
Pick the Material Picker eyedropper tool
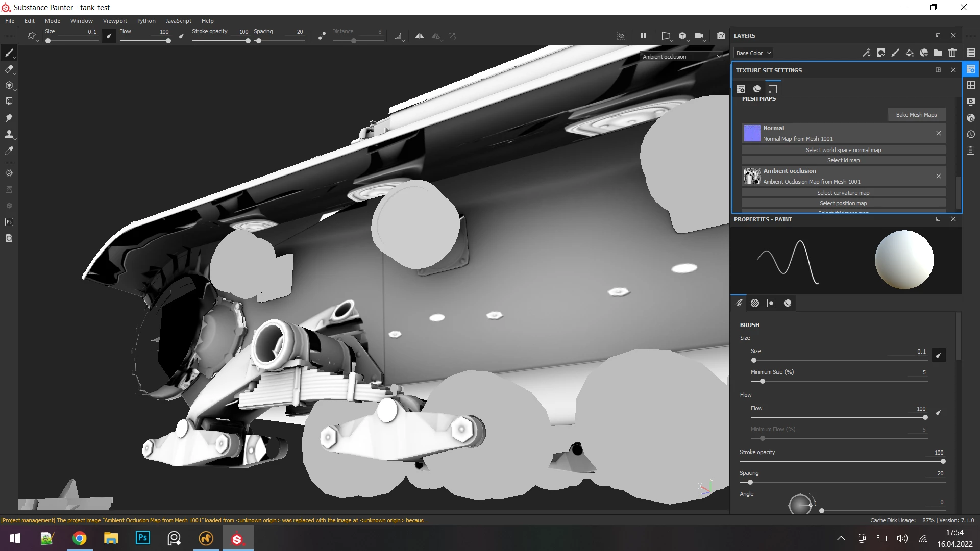click(x=9, y=151)
